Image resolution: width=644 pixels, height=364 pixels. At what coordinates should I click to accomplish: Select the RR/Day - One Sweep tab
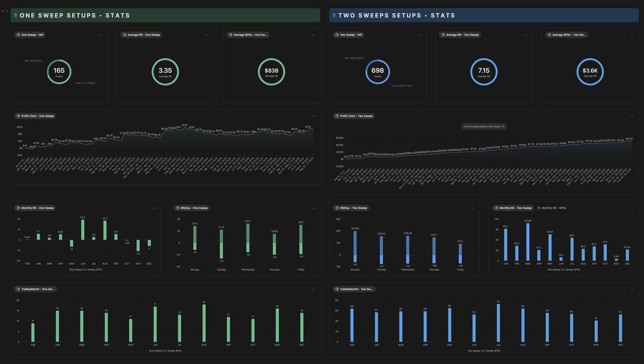point(192,208)
